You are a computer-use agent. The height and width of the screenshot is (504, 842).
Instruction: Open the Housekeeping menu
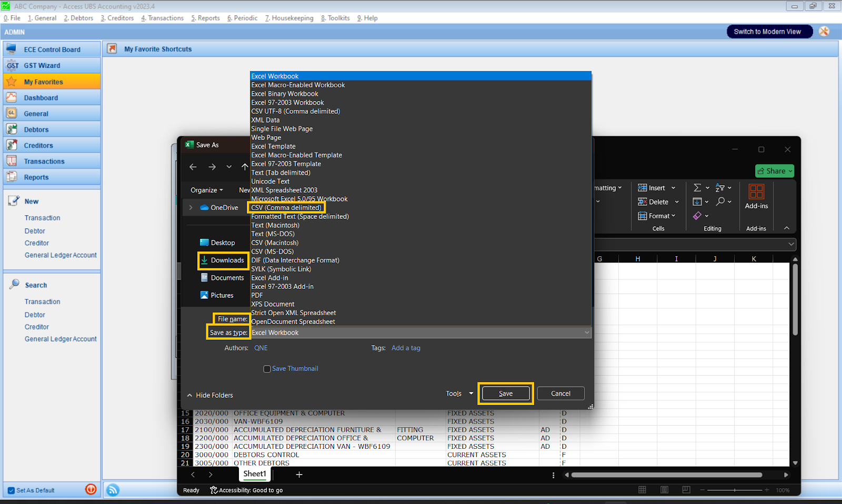[289, 18]
